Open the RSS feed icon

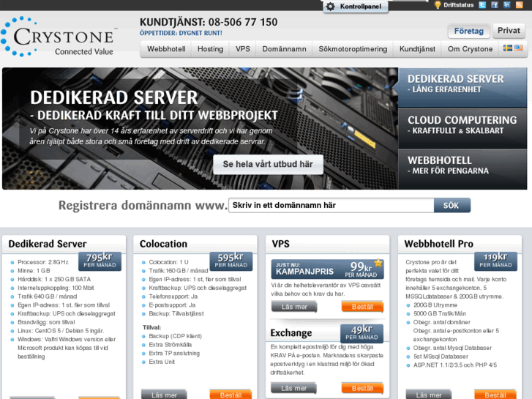[x=519, y=4]
